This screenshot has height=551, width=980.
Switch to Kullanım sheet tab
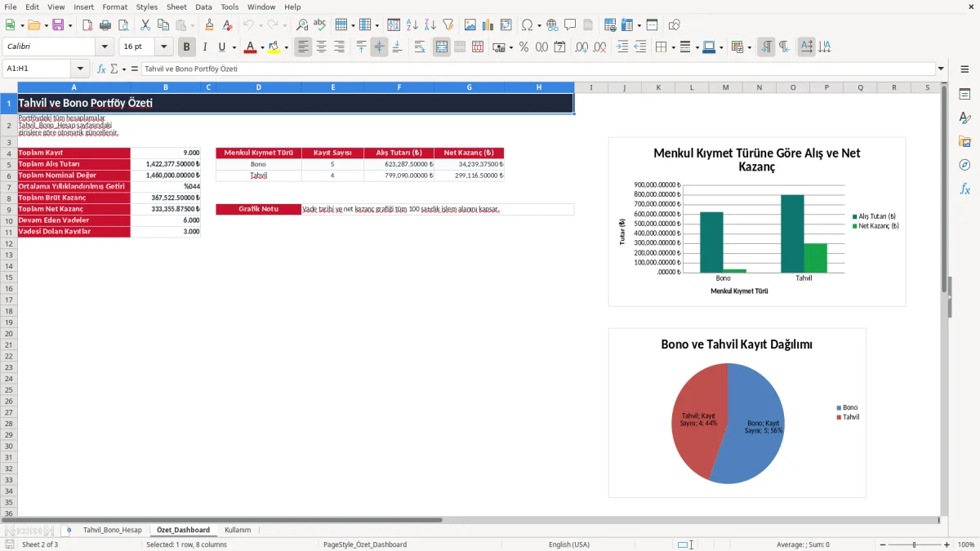238,530
